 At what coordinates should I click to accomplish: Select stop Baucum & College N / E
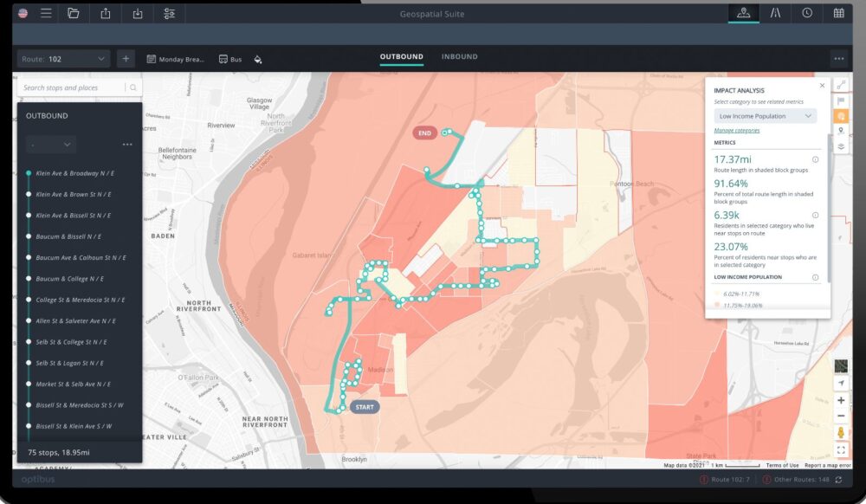point(69,279)
